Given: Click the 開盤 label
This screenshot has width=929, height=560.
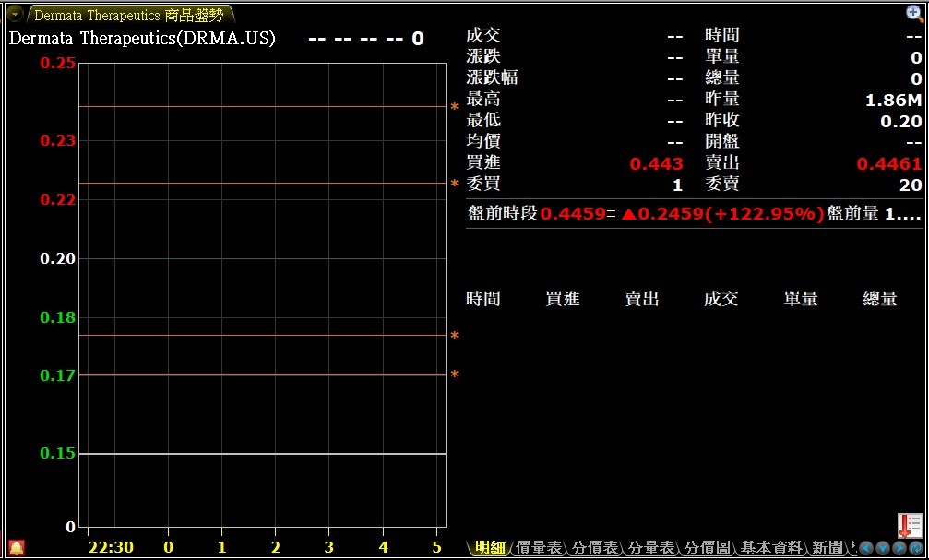Looking at the screenshot, I should click(x=721, y=141).
